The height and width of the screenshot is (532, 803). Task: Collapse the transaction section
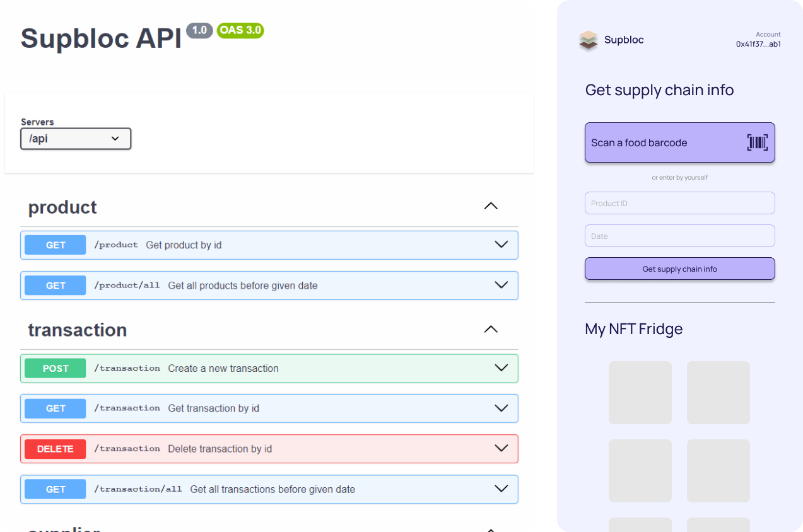pyautogui.click(x=490, y=330)
